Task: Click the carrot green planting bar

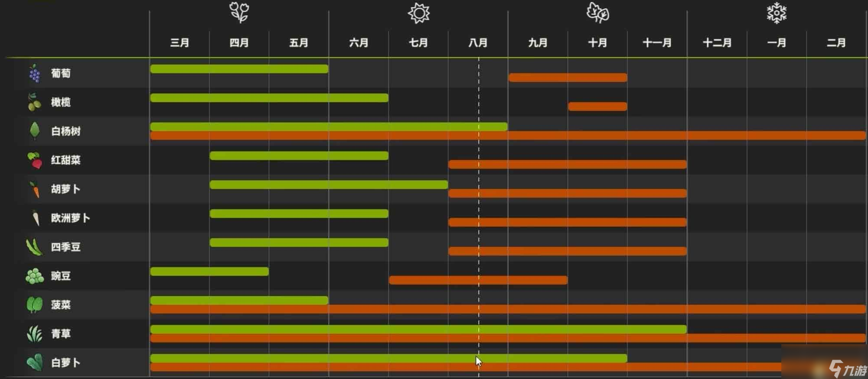Action: tap(329, 185)
